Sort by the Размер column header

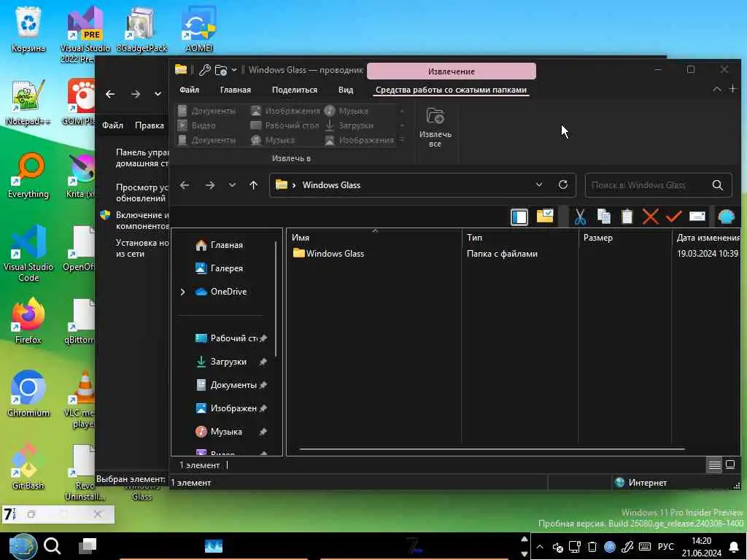click(x=624, y=237)
